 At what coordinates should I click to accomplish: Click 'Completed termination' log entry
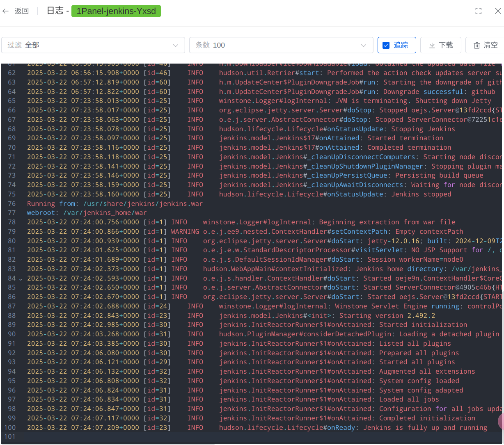click(x=239, y=148)
